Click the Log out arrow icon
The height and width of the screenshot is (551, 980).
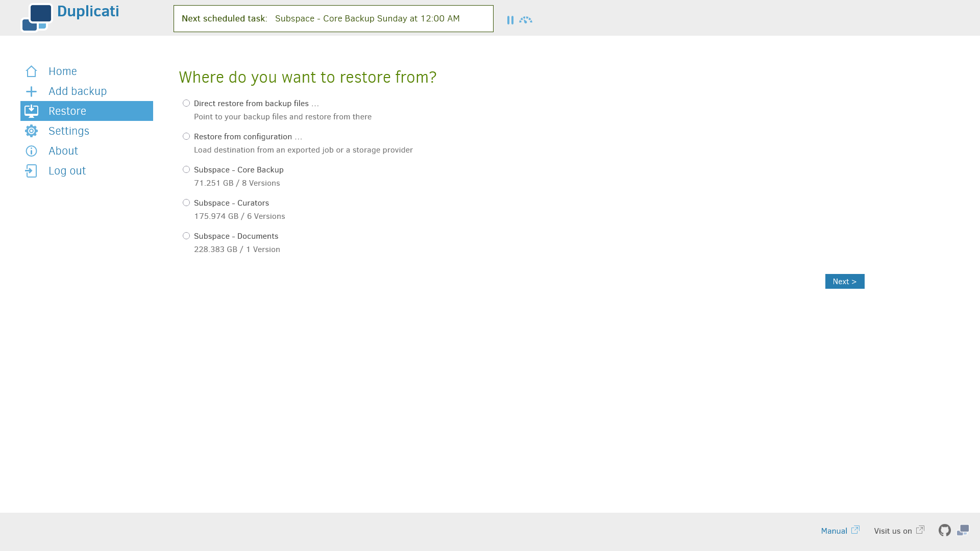[32, 171]
